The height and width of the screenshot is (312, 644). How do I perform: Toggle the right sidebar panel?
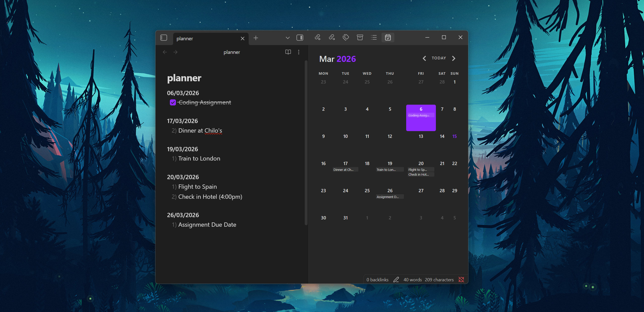(x=300, y=38)
